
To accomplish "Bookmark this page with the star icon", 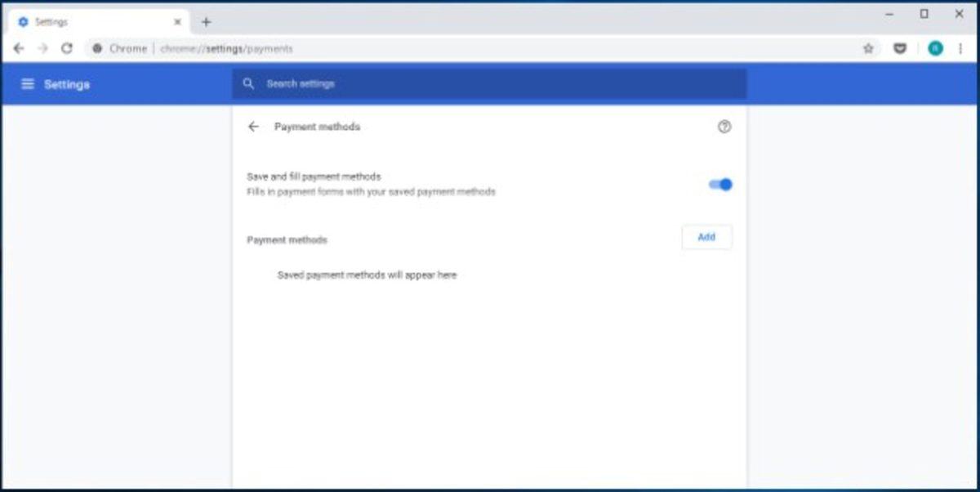I will [x=868, y=48].
